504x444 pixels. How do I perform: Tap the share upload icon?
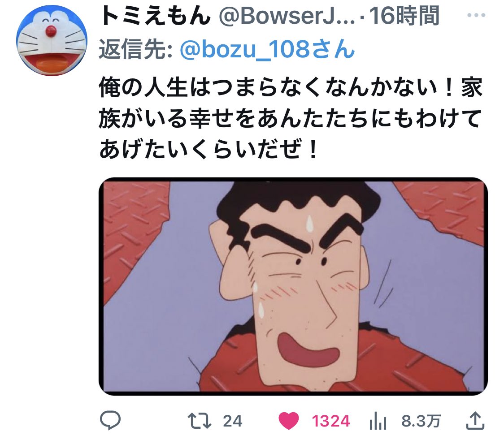point(475,421)
